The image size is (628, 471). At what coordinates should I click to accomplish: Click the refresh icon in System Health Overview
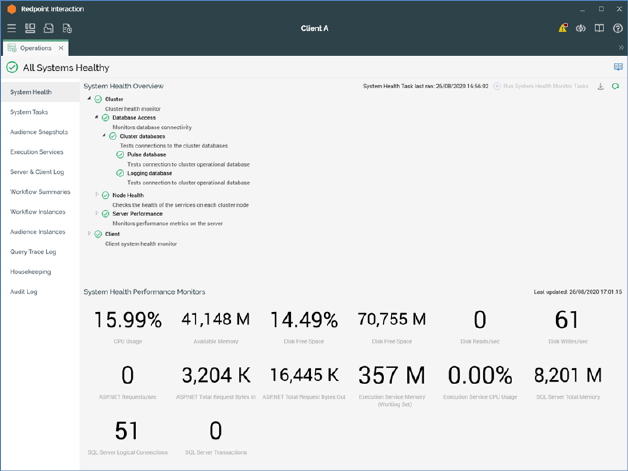pos(615,87)
